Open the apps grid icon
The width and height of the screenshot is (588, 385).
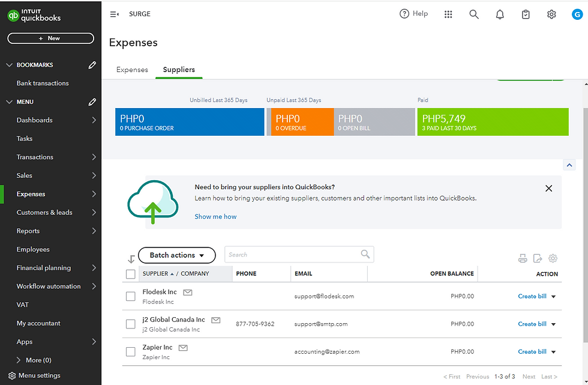448,14
